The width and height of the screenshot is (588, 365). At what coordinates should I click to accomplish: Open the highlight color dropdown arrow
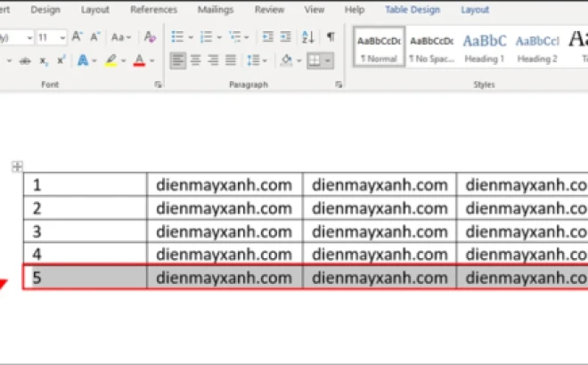click(123, 61)
